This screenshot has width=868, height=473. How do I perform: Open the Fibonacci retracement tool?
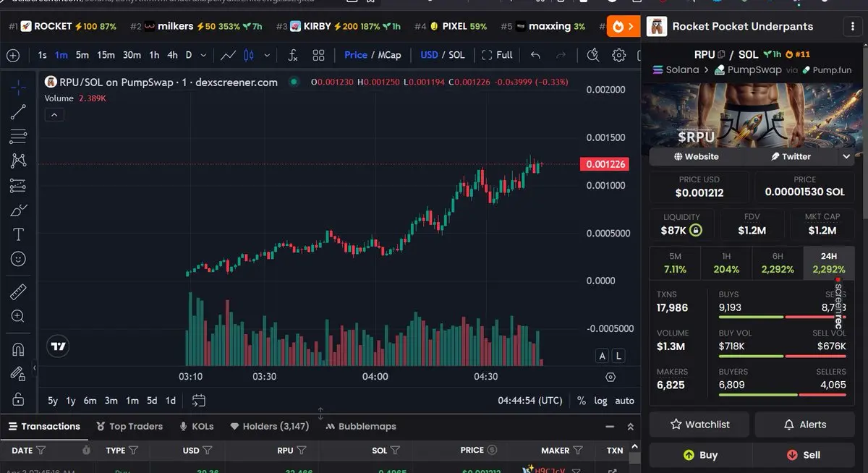[19, 136]
